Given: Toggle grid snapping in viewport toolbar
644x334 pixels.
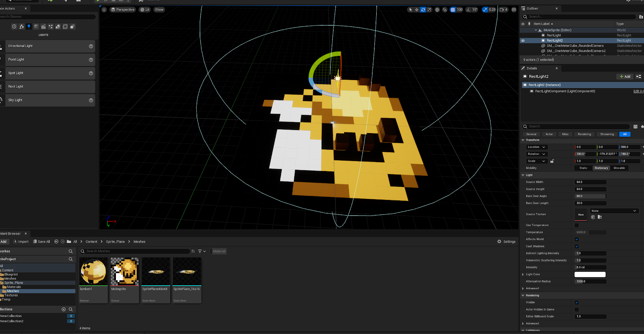Looking at the screenshot, I should 453,10.
